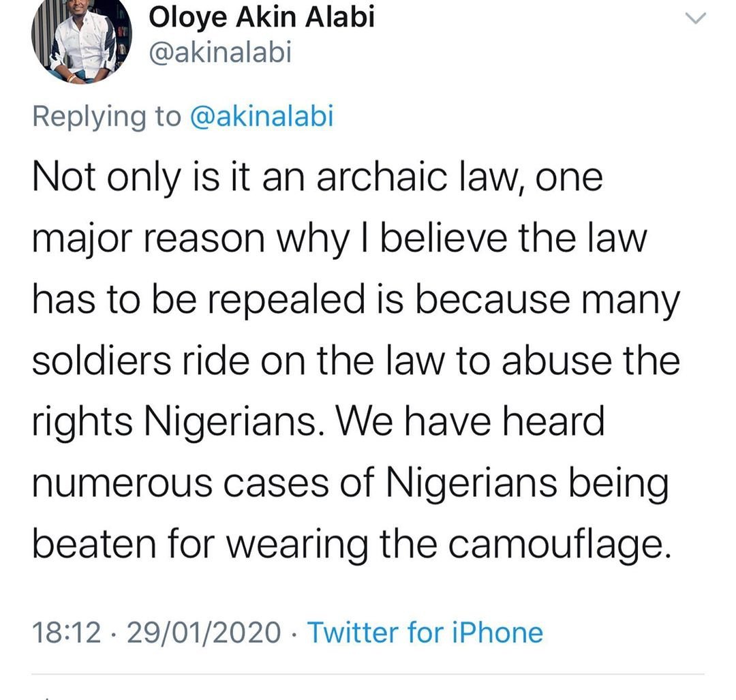The height and width of the screenshot is (700, 736).
Task: Tap the word "soldiers" in the tweet
Action: 102,361
